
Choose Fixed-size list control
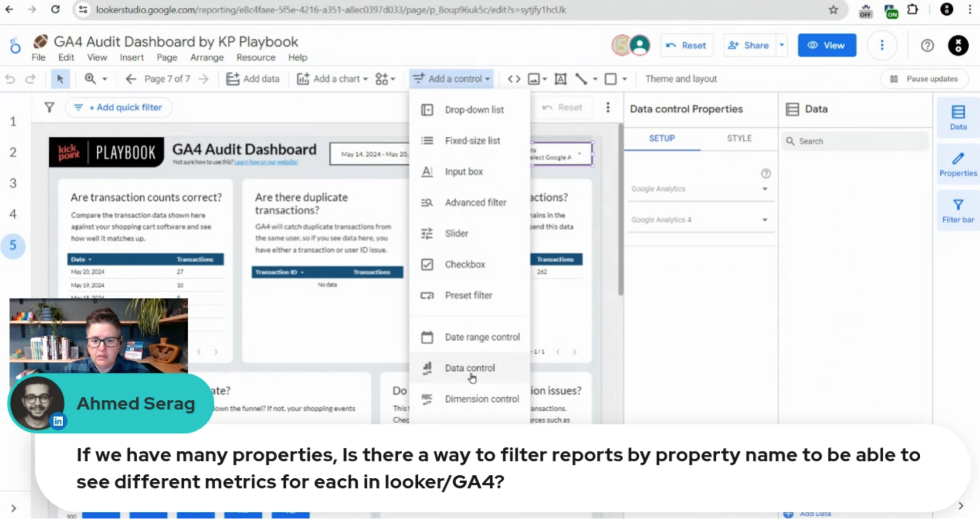[x=470, y=141]
